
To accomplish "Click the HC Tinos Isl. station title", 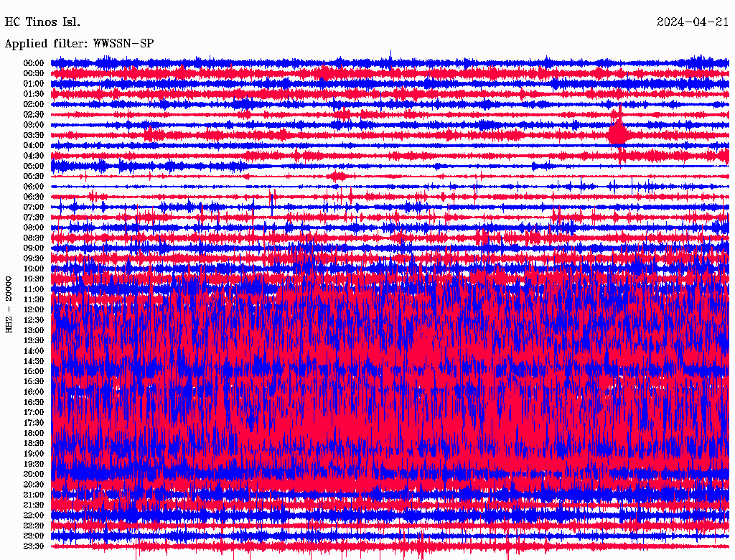I will [42, 22].
